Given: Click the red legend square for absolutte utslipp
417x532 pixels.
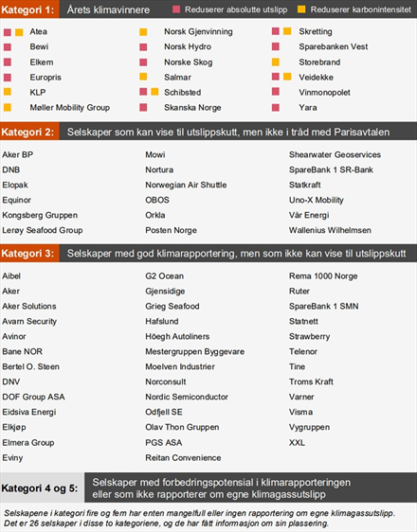Looking at the screenshot, I should tap(176, 9).
